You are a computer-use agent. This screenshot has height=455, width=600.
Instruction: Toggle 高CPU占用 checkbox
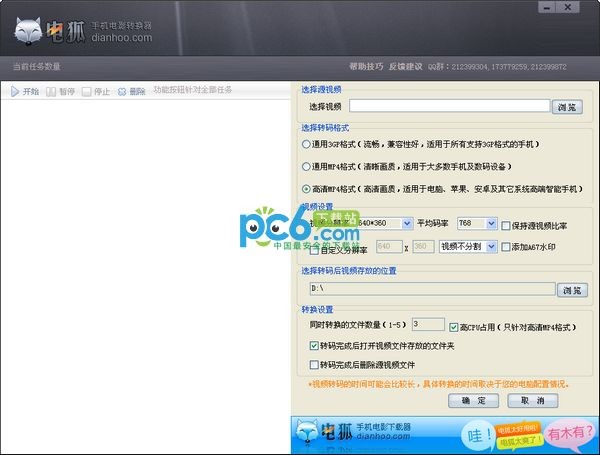pos(453,327)
